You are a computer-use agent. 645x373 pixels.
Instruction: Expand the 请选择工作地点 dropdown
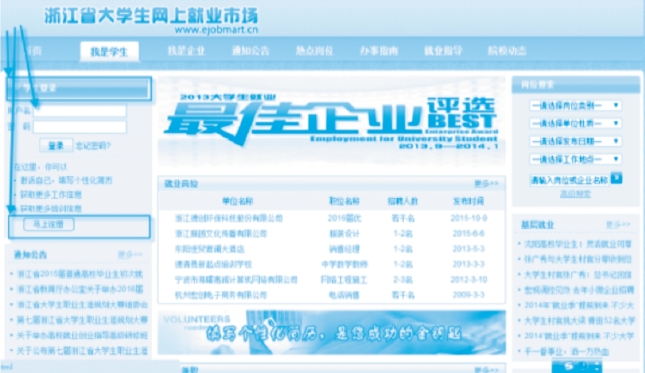tap(575, 159)
